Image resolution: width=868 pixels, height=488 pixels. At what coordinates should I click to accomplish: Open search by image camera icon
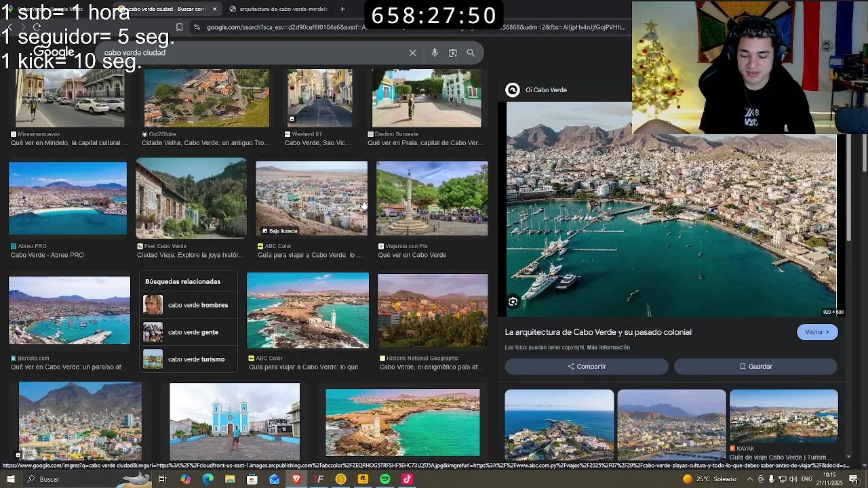tap(453, 53)
